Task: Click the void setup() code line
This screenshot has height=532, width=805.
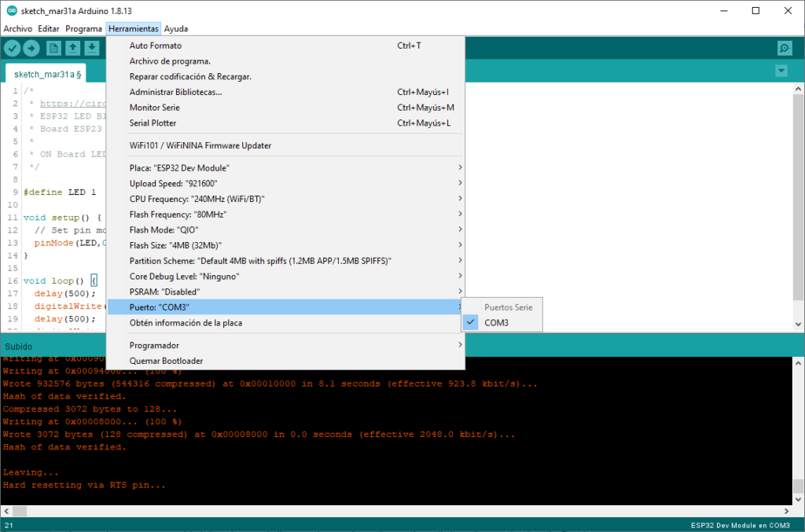Action: click(x=62, y=218)
